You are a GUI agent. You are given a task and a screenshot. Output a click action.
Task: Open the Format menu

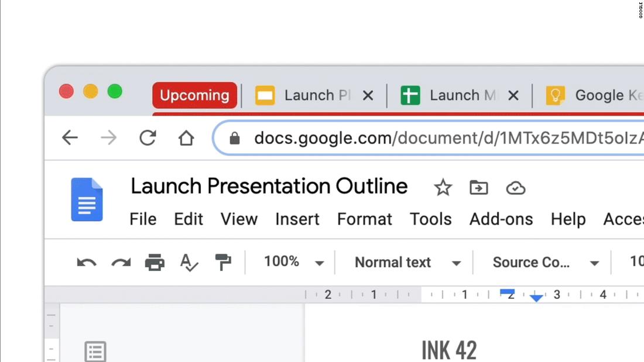click(365, 219)
